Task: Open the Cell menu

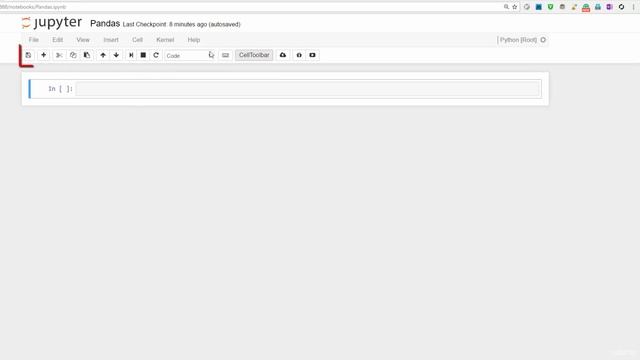Action: pos(137,40)
